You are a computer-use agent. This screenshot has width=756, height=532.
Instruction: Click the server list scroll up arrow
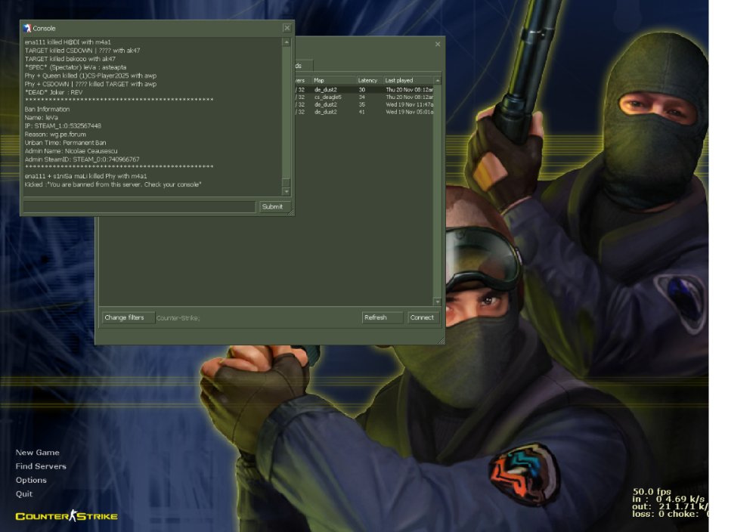tap(437, 80)
